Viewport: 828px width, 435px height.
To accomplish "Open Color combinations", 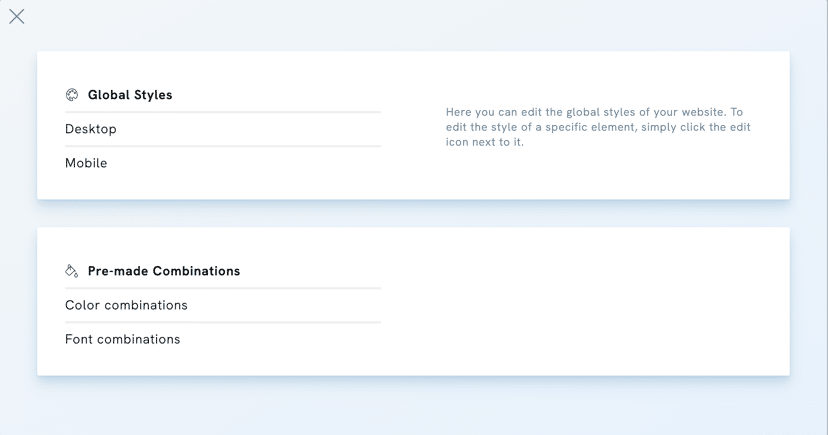I will (126, 305).
